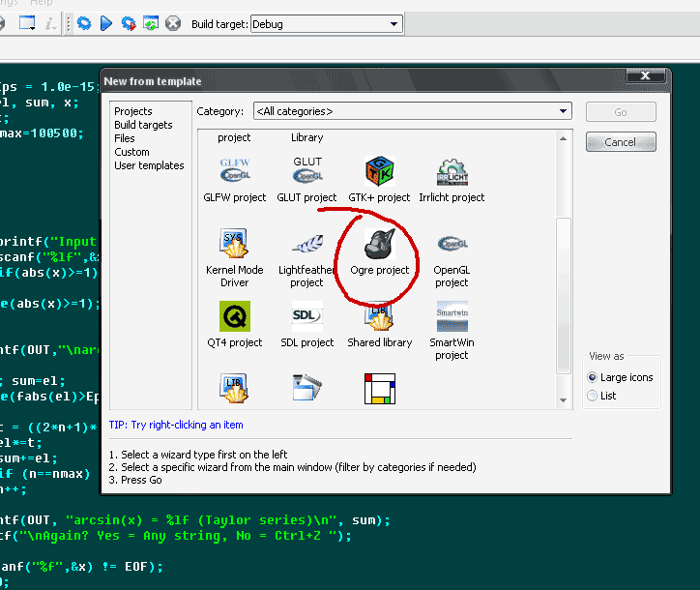Pick the QT4 project wizard icon

tap(234, 317)
